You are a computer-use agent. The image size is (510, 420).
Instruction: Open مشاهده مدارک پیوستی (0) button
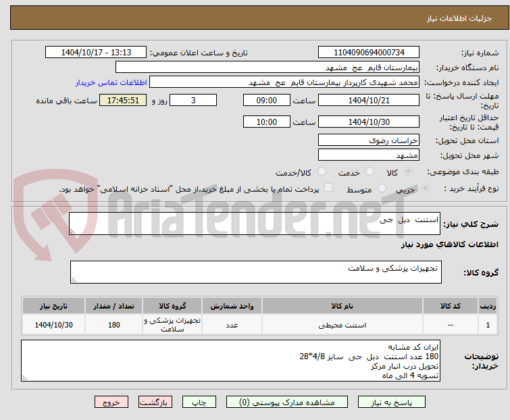tap(287, 402)
